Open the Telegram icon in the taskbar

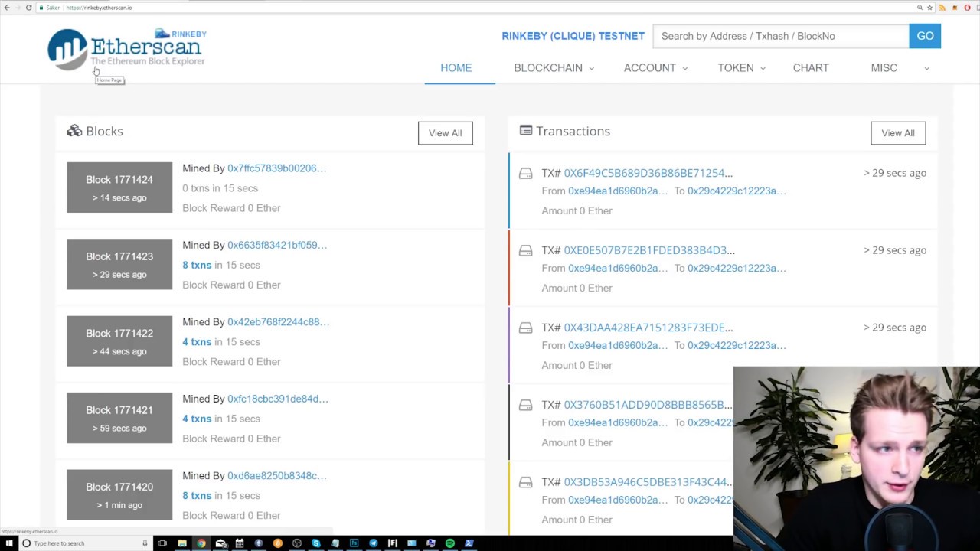[x=374, y=543]
